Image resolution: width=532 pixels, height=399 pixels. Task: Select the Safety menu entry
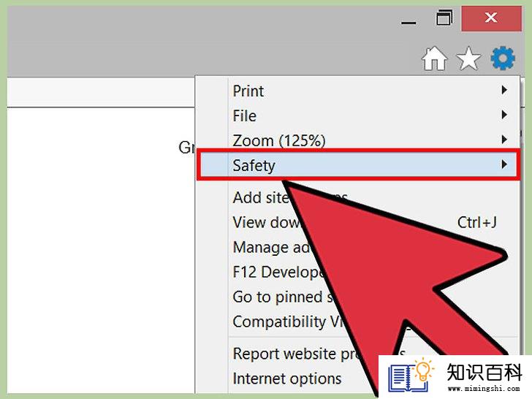[358, 165]
